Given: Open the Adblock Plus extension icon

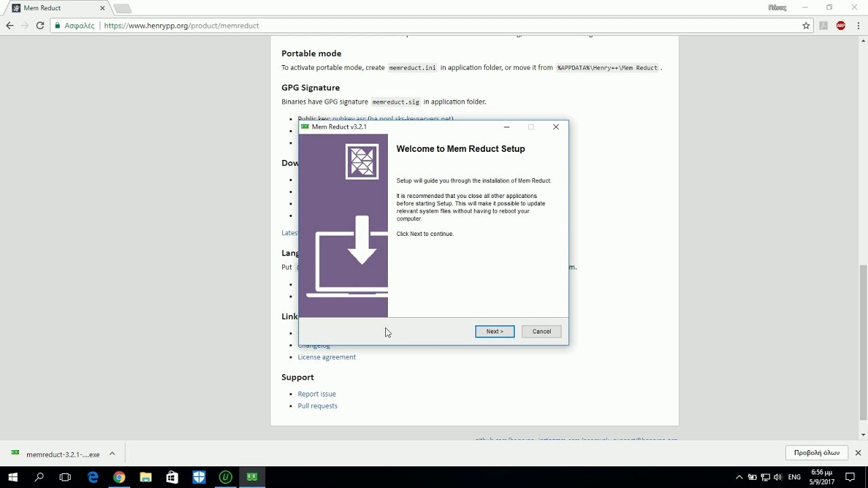Looking at the screenshot, I should click(x=841, y=26).
